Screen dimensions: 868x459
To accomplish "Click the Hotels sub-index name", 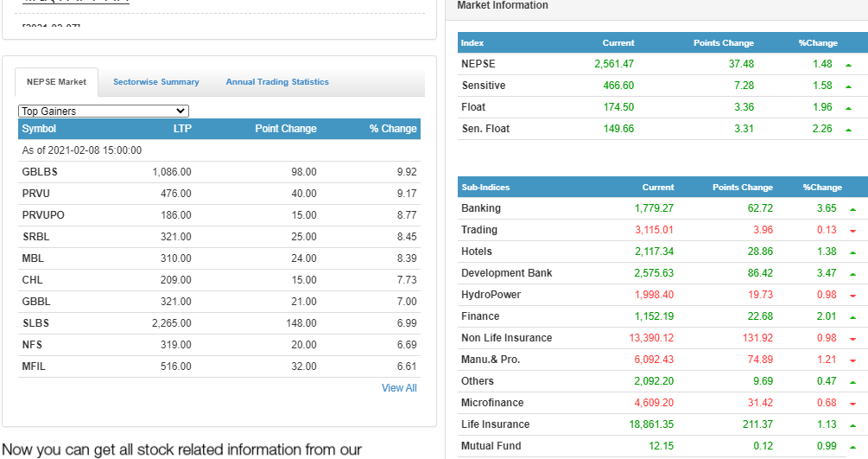I will pos(477,252).
